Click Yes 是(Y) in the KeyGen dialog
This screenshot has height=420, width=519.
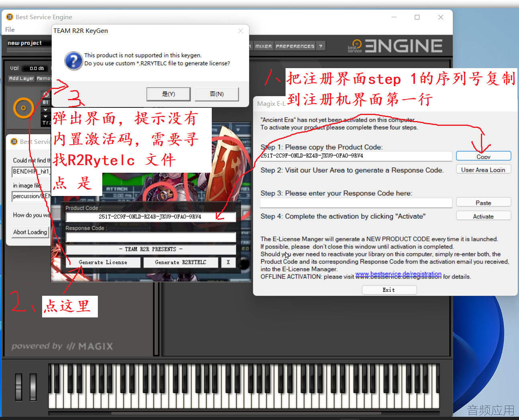coord(168,94)
